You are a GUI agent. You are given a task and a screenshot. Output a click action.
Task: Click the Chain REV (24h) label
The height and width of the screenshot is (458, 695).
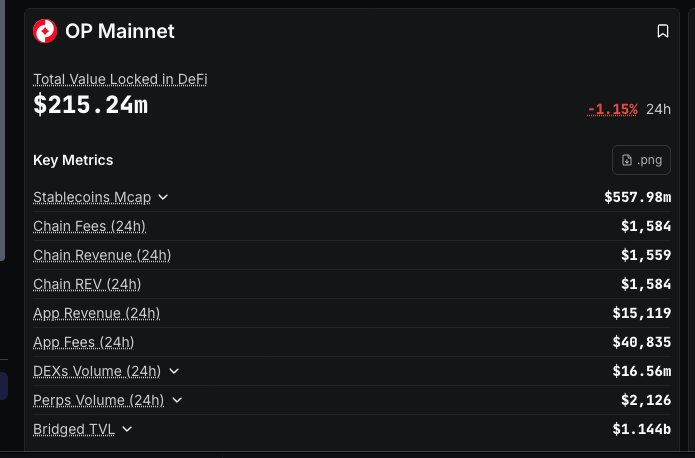pos(87,284)
